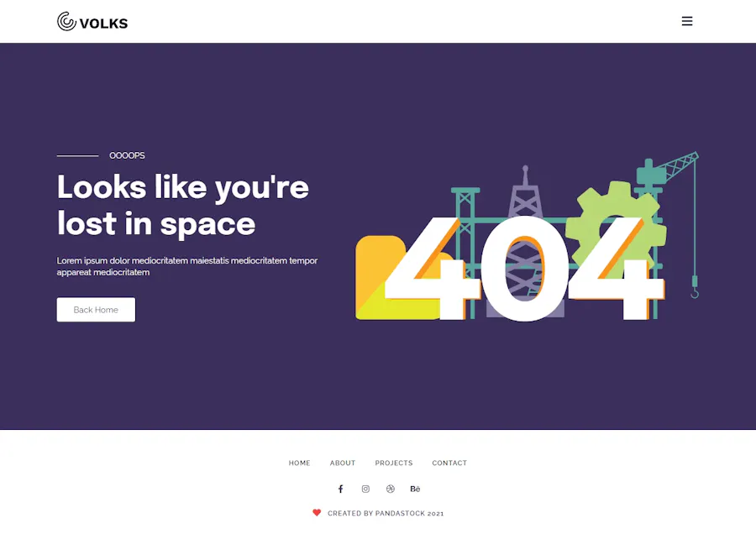Viewport: 756px width, 539px height.
Task: Open the Contact footer link
Action: pos(449,463)
